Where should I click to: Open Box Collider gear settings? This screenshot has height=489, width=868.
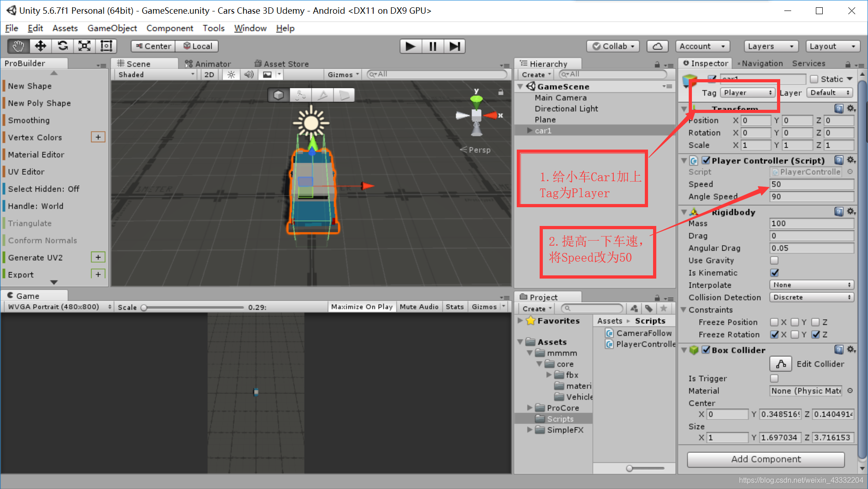(851, 349)
